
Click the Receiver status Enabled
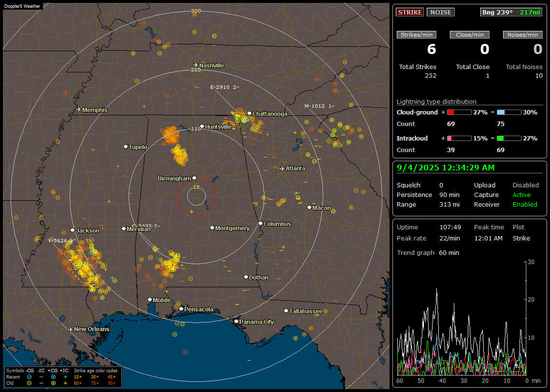(x=525, y=205)
